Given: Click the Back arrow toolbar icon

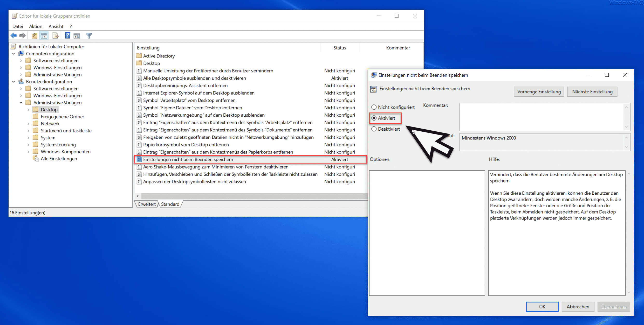Looking at the screenshot, I should point(14,36).
